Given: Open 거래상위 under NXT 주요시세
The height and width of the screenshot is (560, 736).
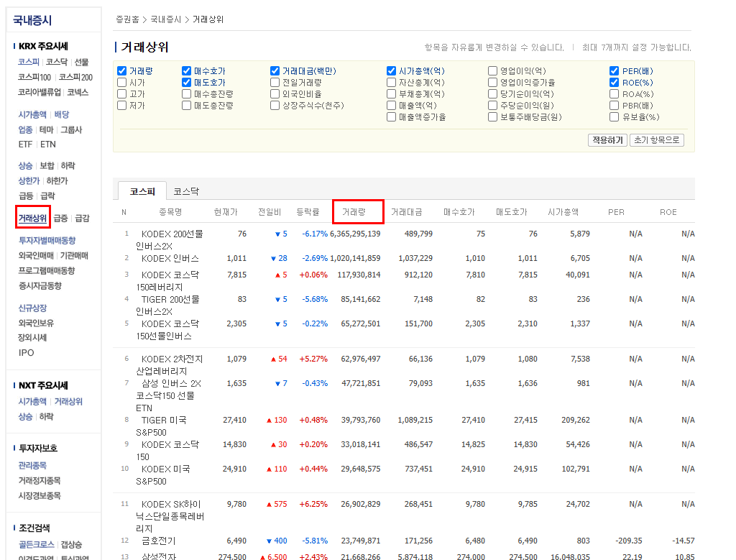Looking at the screenshot, I should pyautogui.click(x=68, y=402).
